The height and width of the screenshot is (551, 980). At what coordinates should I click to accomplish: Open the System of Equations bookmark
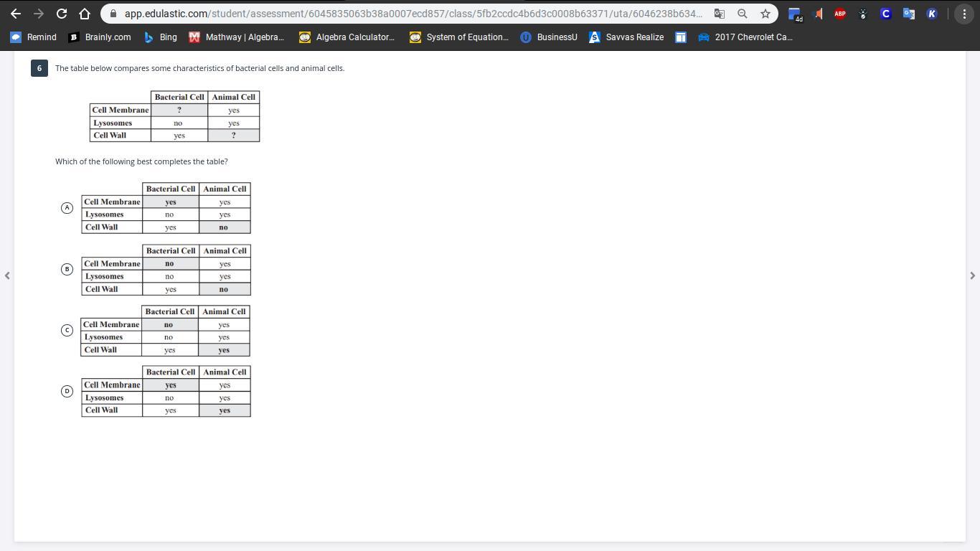coord(459,37)
